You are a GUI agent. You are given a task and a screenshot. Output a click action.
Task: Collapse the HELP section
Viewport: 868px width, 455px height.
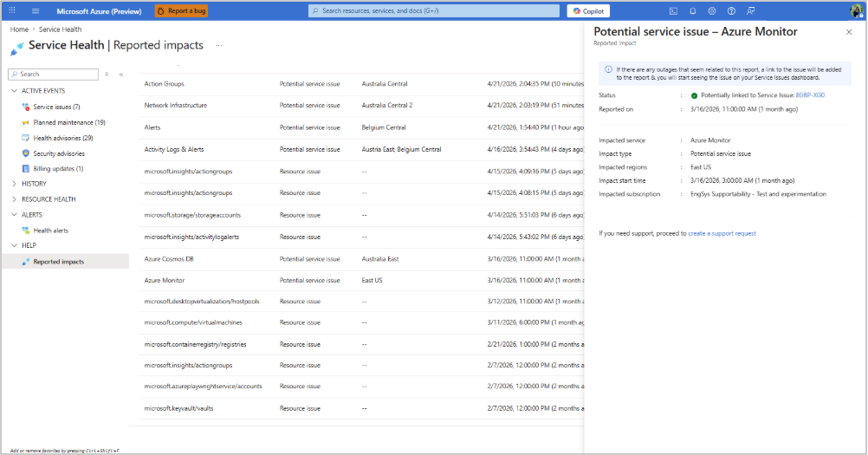pos(15,245)
